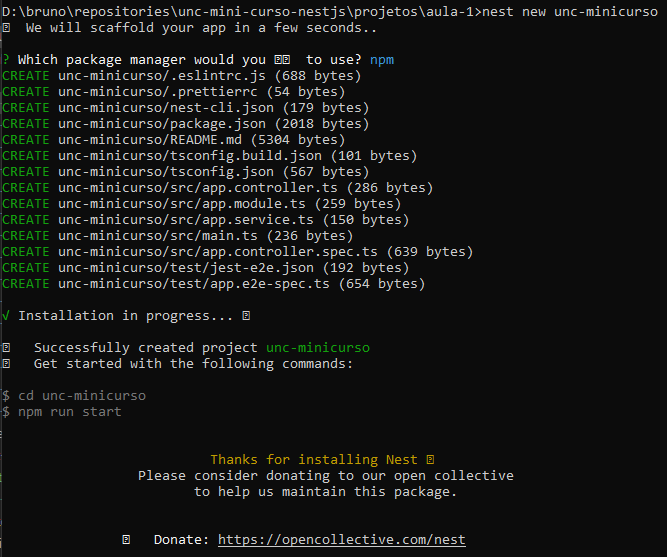The image size is (667, 557).
Task: Click the CREATE label beside nest-cli.json
Action: click(x=25, y=107)
